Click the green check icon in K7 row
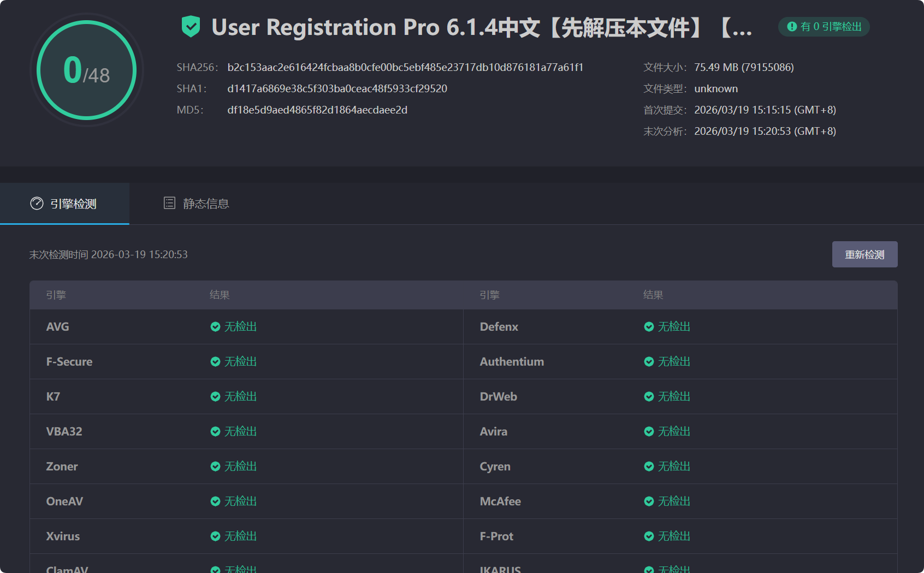The image size is (924, 573). 215,397
